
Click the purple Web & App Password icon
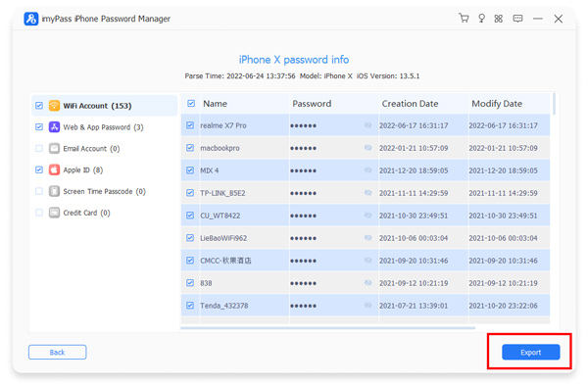click(x=54, y=127)
